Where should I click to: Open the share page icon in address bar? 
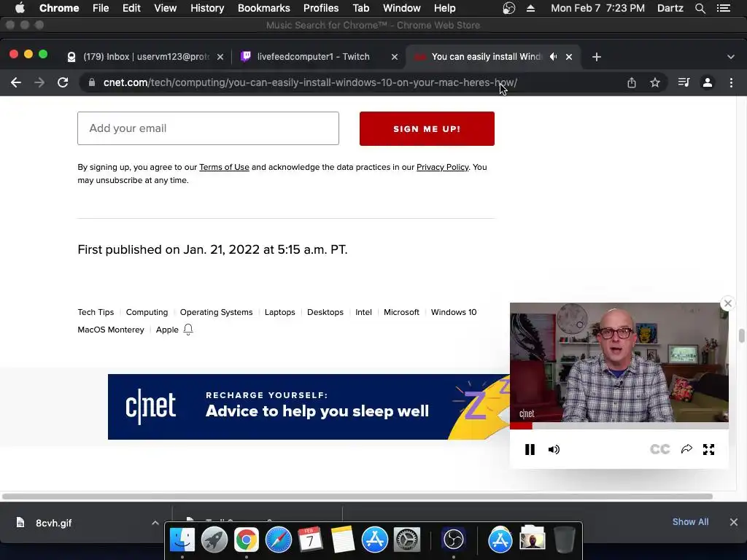point(632,82)
